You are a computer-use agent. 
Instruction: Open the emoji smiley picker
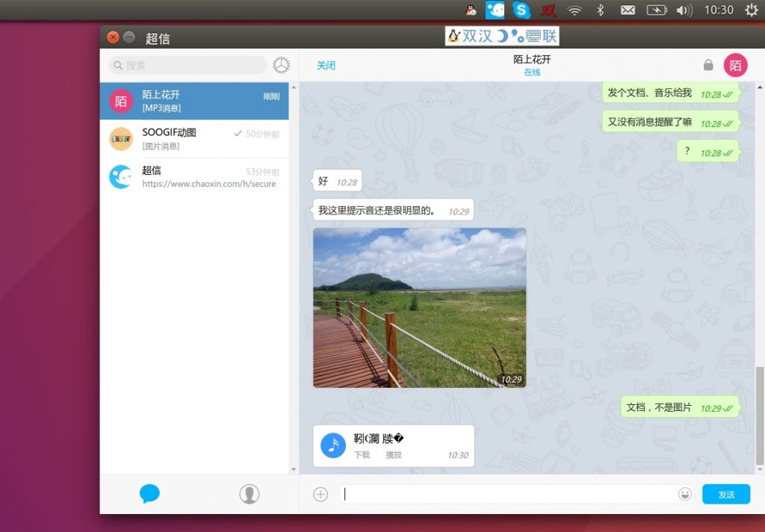click(684, 494)
